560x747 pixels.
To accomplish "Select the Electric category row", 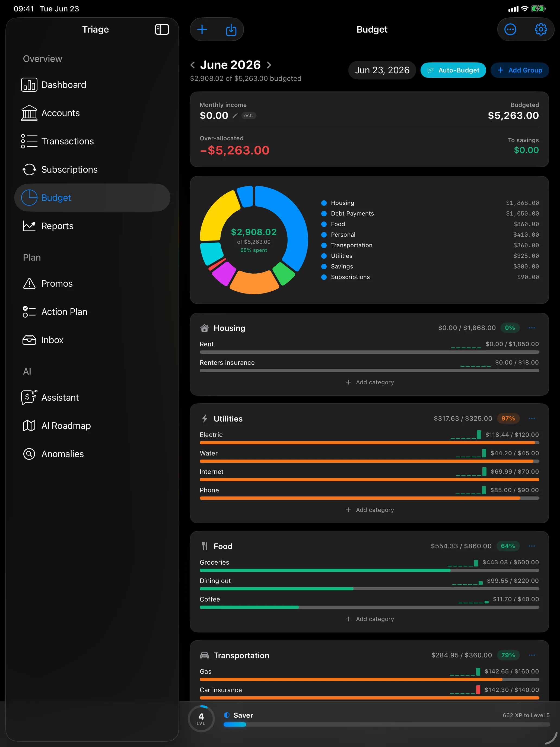I will [369, 437].
